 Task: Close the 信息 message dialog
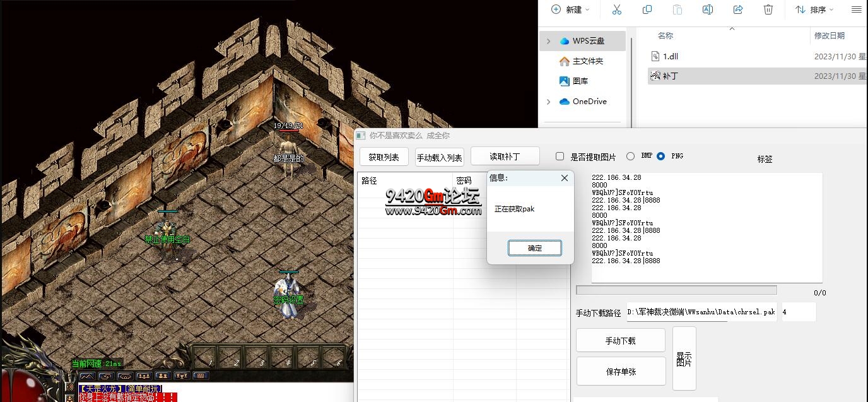pos(565,178)
